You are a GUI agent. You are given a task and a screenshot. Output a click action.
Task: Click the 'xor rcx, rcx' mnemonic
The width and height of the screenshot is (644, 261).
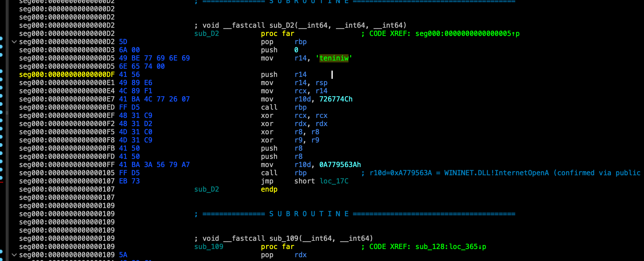267,115
